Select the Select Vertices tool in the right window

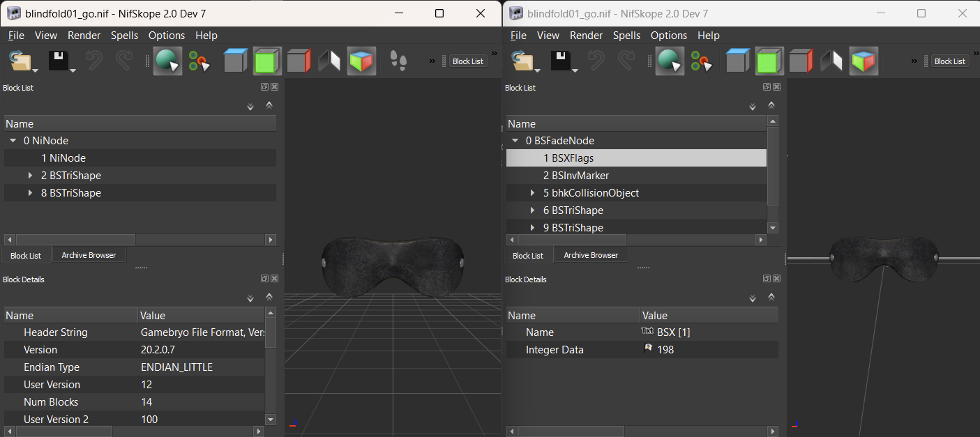702,62
